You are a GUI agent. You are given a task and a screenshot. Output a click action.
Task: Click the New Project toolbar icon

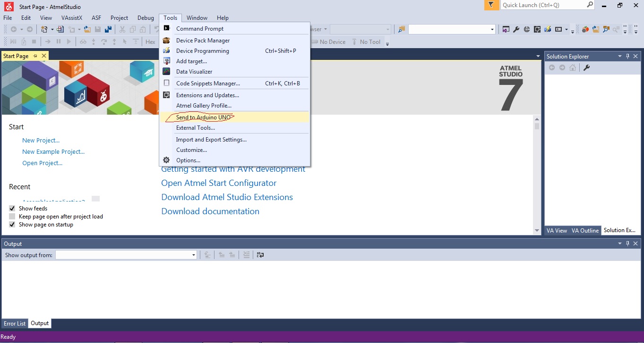coord(44,29)
